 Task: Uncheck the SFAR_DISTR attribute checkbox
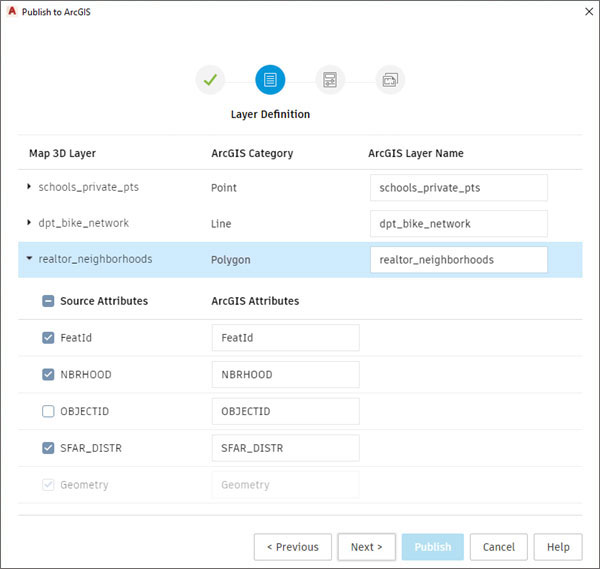coord(48,448)
